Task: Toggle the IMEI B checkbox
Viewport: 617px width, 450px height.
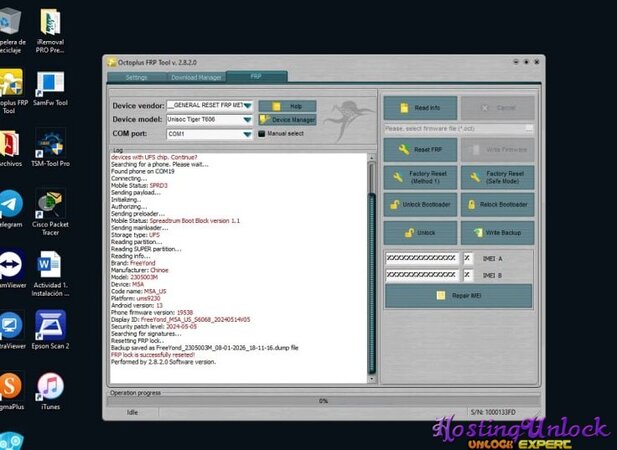Action: tap(469, 273)
